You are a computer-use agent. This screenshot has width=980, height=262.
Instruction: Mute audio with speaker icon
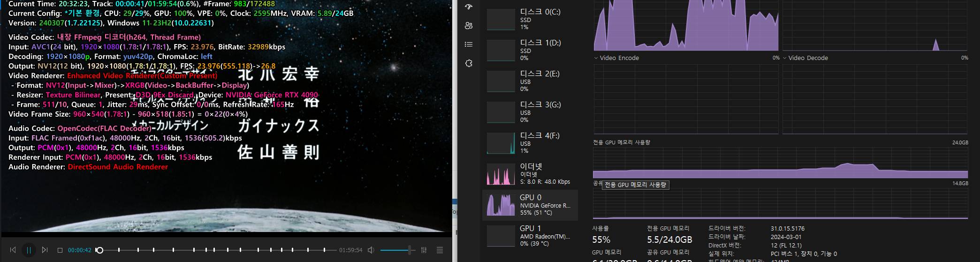[x=371, y=250]
